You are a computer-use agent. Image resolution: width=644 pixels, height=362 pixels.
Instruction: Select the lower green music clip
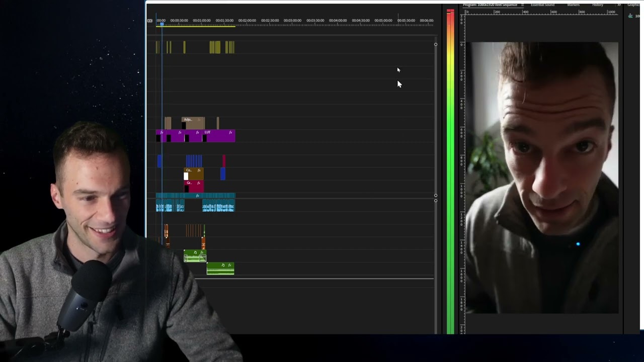point(220,268)
